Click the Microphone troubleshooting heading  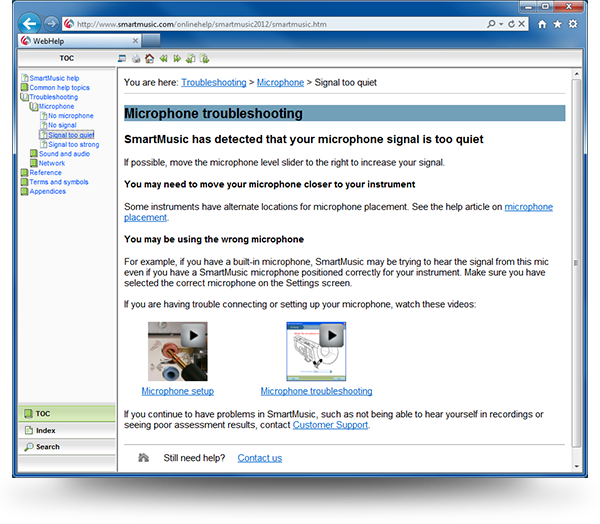pyautogui.click(x=213, y=113)
